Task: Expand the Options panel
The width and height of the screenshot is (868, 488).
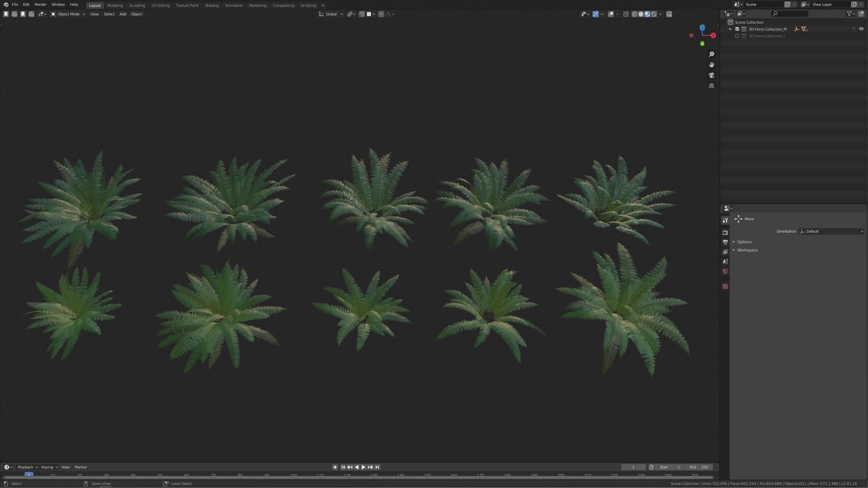Action: pos(744,242)
